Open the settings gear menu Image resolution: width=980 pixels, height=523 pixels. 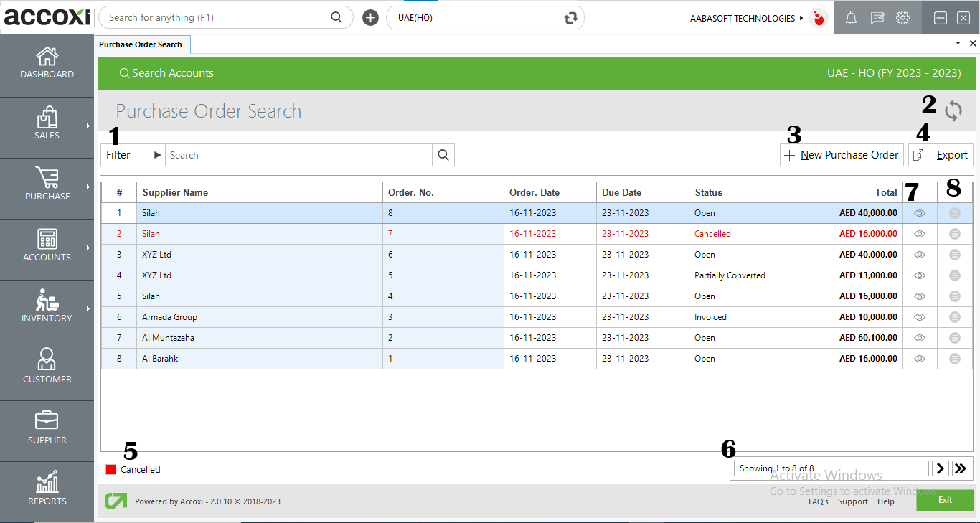click(903, 18)
